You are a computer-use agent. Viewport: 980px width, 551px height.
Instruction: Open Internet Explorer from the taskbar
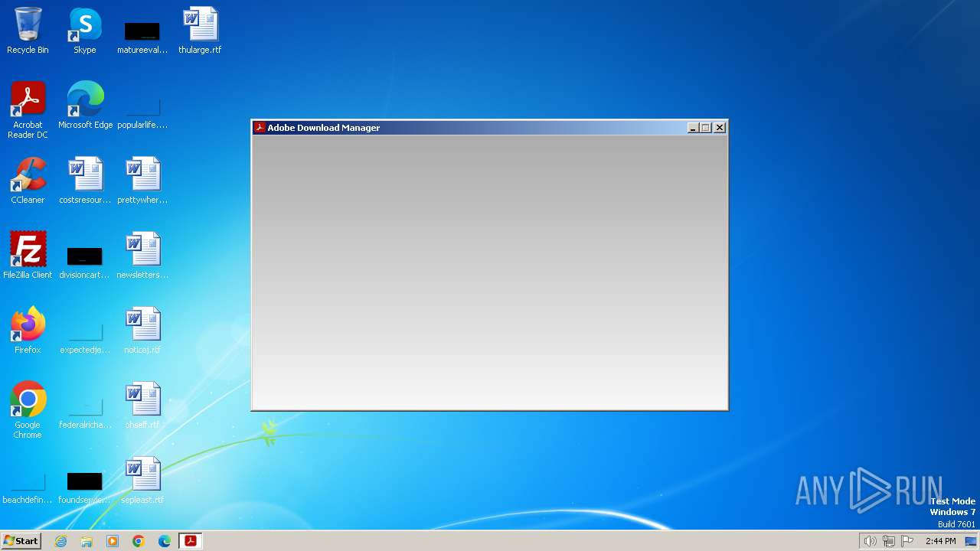(60, 541)
